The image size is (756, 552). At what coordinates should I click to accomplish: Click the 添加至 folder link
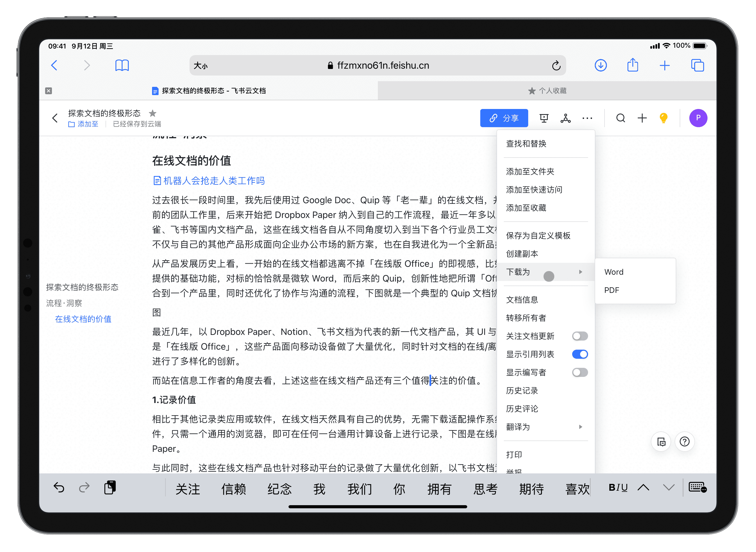[x=83, y=124]
